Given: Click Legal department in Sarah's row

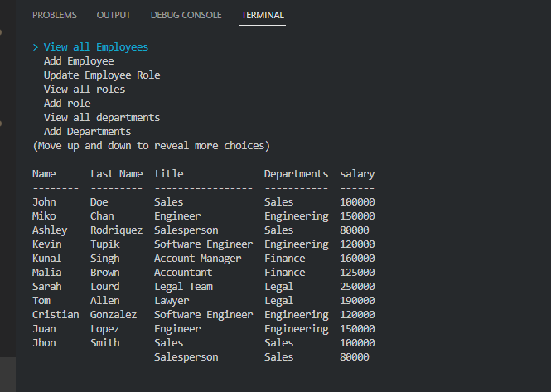Looking at the screenshot, I should 278,287.
